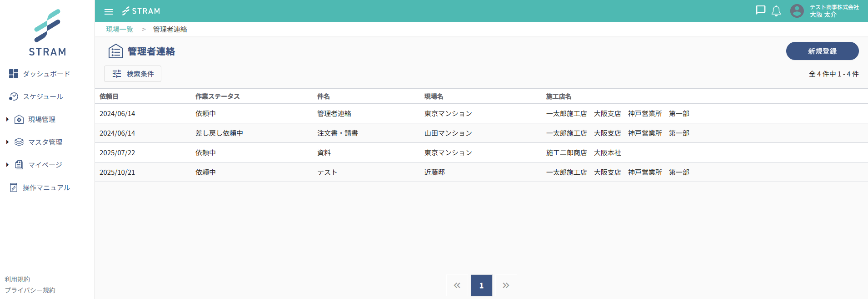Screen dimensions: 868x299
Task: Click the 2025/10/21 date cell
Action: click(x=117, y=172)
